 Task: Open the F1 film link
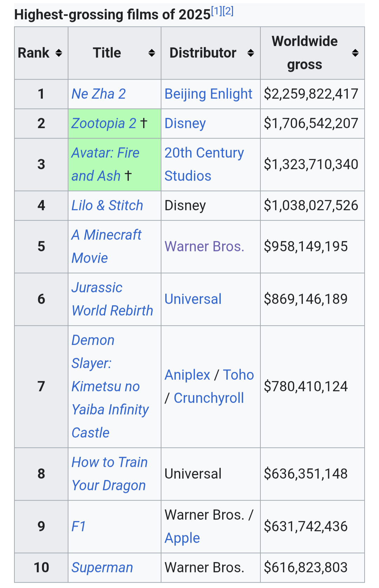(x=79, y=527)
